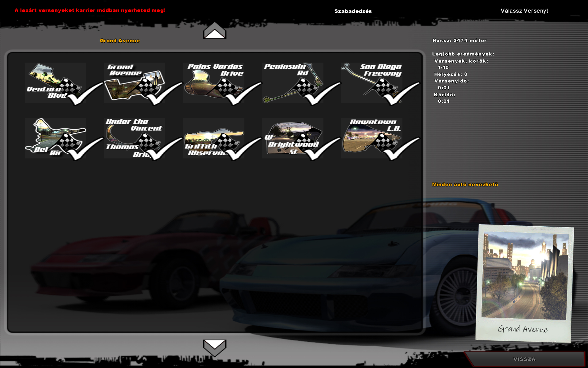The image size is (588, 368).
Task: Click the Szabadedzés mode label
Action: click(353, 11)
